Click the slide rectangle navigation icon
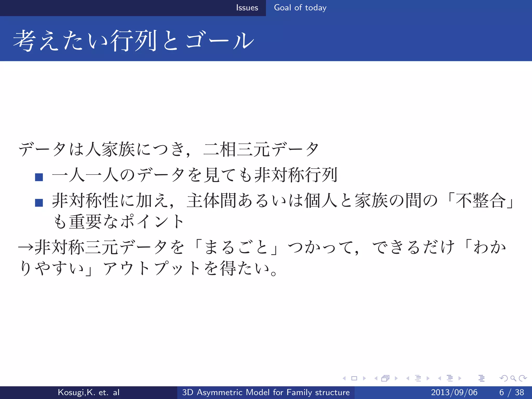This screenshot has height=399, width=532. point(354,378)
